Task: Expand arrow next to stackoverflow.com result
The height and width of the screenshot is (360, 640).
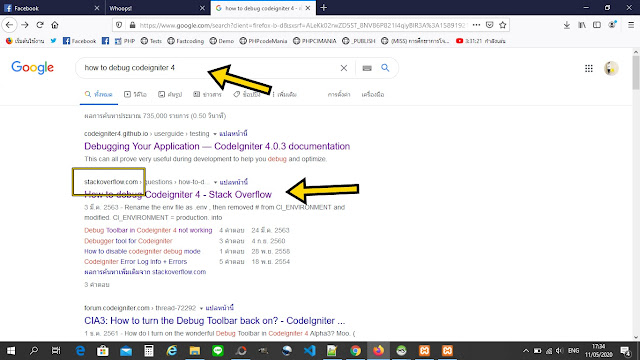Action: (215, 182)
